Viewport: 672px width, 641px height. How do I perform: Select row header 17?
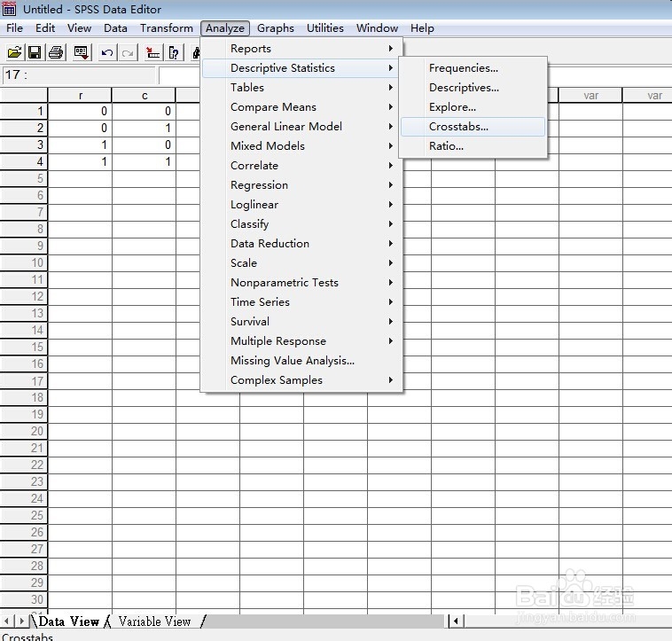tap(24, 381)
